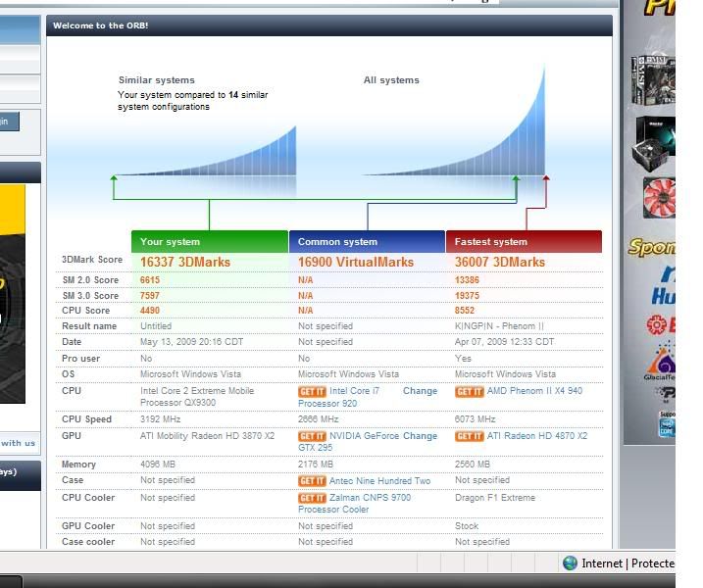Click Intel Core 2 Extreme Mobile Processor text

[197, 397]
